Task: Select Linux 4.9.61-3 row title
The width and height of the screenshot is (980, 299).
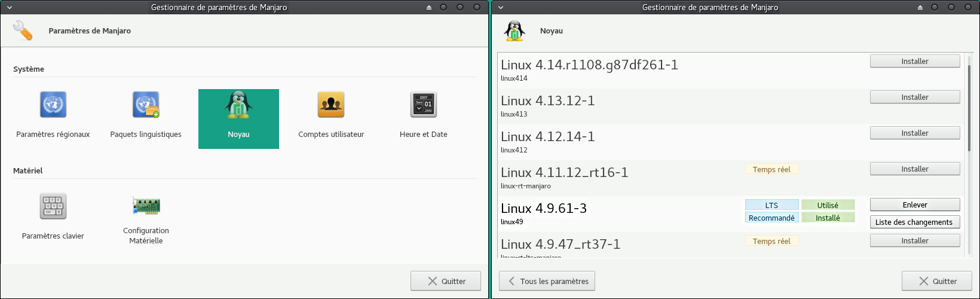Action: click(x=544, y=208)
